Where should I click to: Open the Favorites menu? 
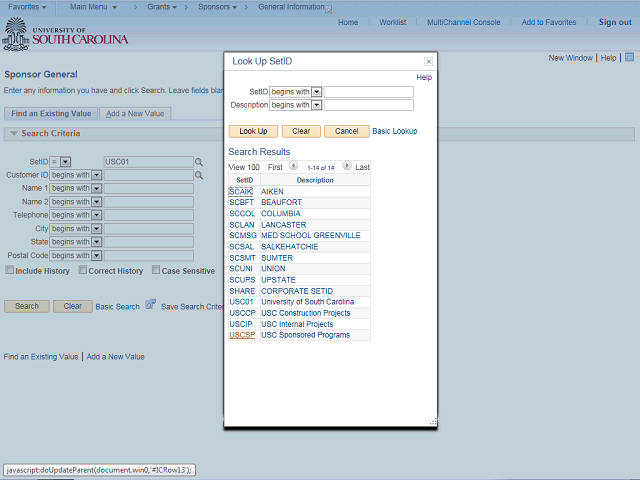[x=27, y=7]
